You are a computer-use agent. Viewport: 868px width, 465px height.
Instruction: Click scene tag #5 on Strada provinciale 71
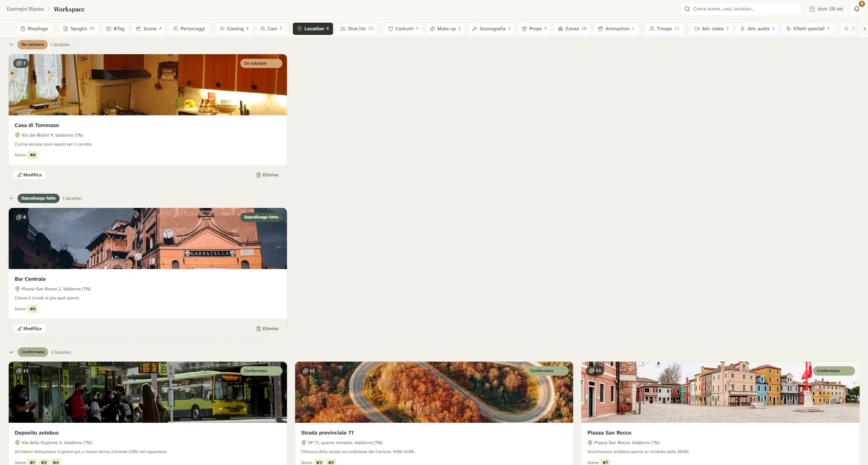pos(331,462)
